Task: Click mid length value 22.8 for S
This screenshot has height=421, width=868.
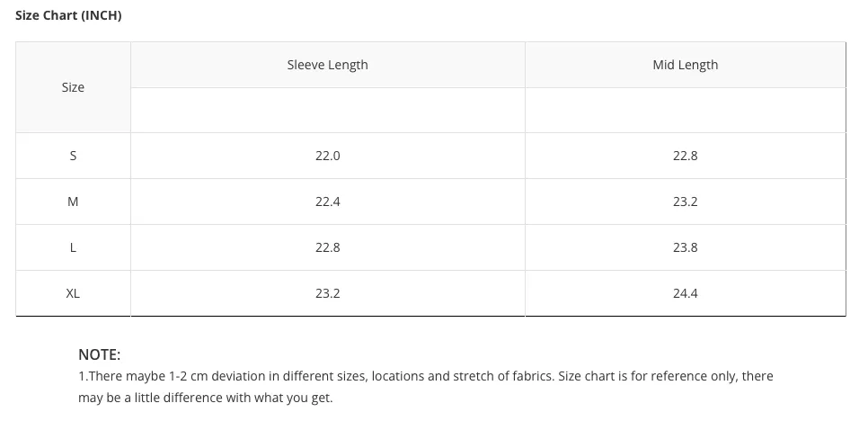Action: pyautogui.click(x=686, y=156)
